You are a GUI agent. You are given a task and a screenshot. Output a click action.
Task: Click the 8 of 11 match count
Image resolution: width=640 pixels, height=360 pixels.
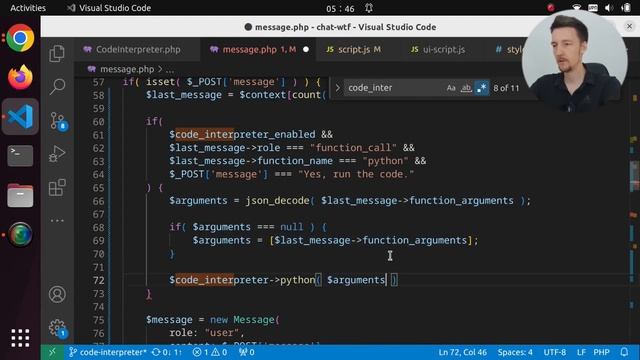click(x=506, y=88)
